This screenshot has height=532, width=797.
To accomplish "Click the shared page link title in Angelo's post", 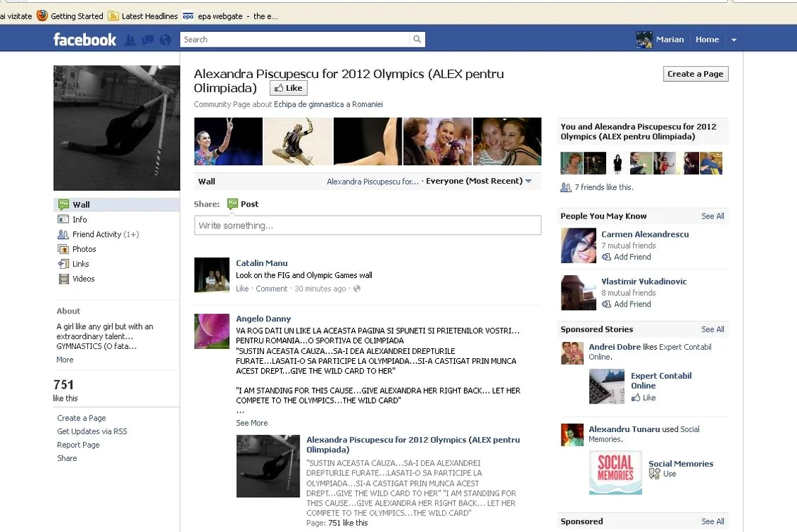I will pos(413,445).
